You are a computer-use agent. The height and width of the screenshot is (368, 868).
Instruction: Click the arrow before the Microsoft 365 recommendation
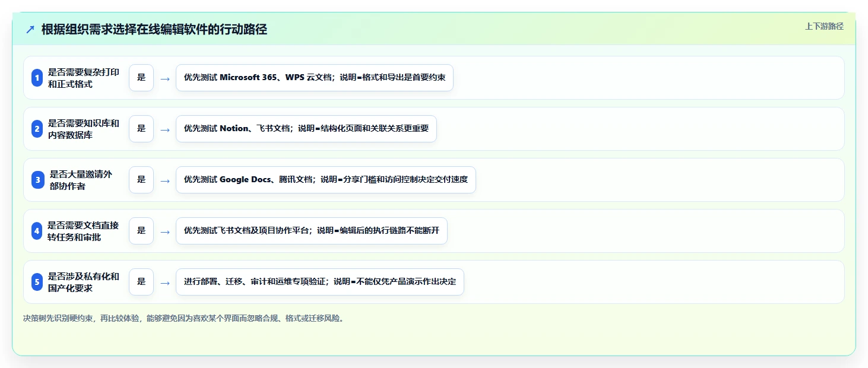click(165, 78)
